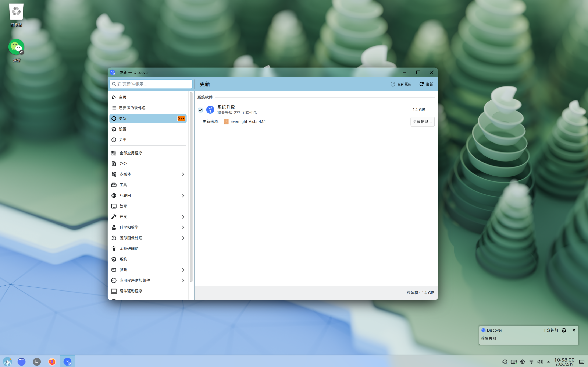Expand the Multimedia (多媒体) category arrow
588x367 pixels.
[x=183, y=174]
